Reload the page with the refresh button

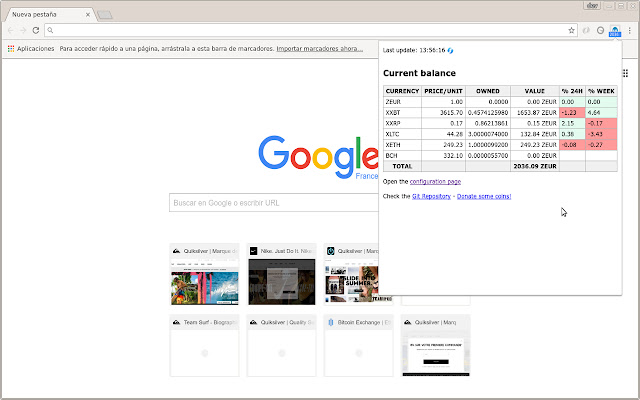[36, 30]
